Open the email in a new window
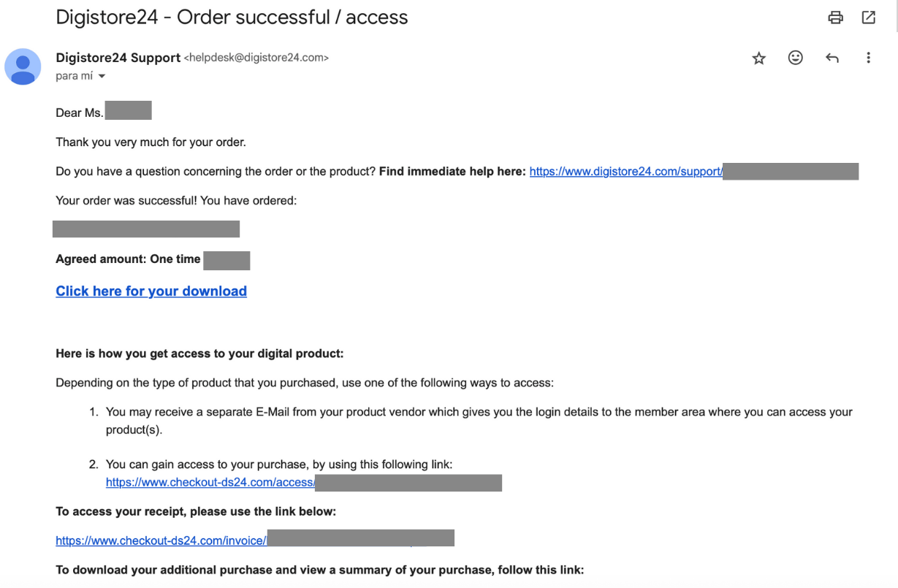 click(869, 18)
